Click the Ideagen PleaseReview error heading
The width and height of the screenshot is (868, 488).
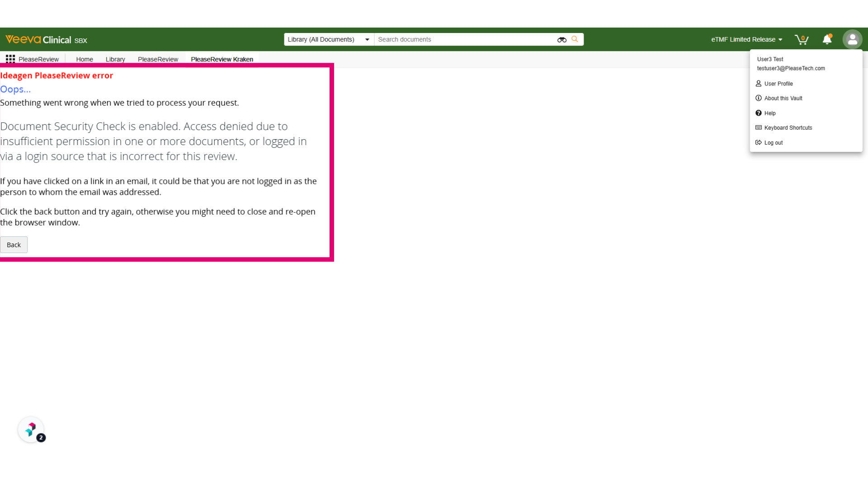(57, 75)
